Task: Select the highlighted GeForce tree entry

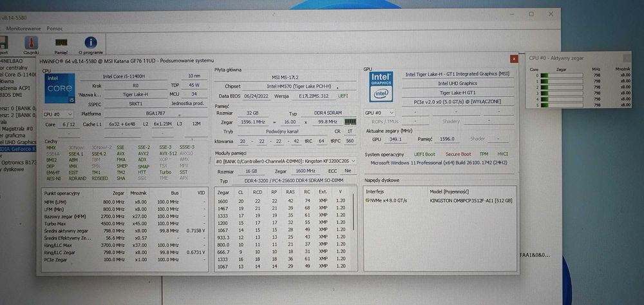Action: (x=18, y=148)
